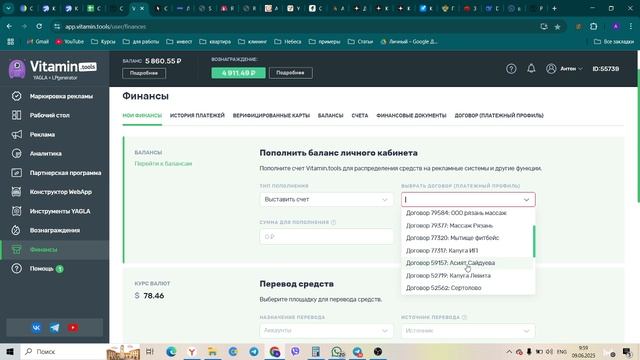Viewport: 640px width, 360px height.
Task: Select Мои финансы tab
Action: pyautogui.click(x=142, y=116)
